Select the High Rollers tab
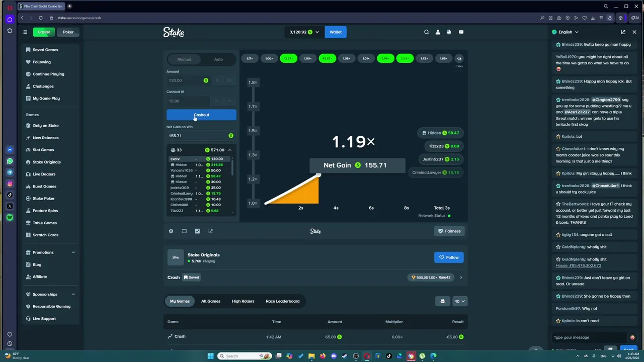644x362 pixels. [243, 301]
